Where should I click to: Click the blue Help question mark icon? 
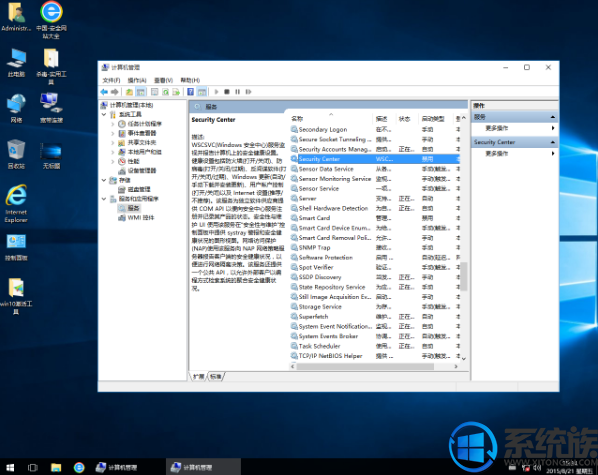coord(190,92)
